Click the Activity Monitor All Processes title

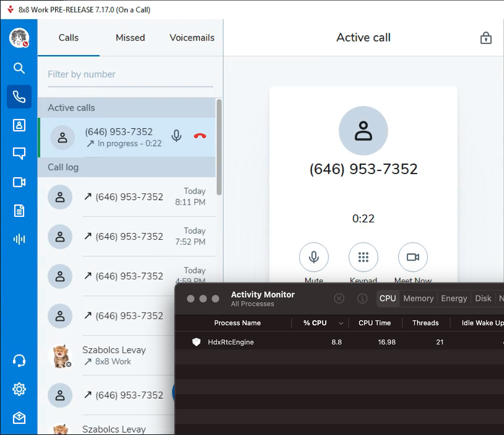pos(263,299)
